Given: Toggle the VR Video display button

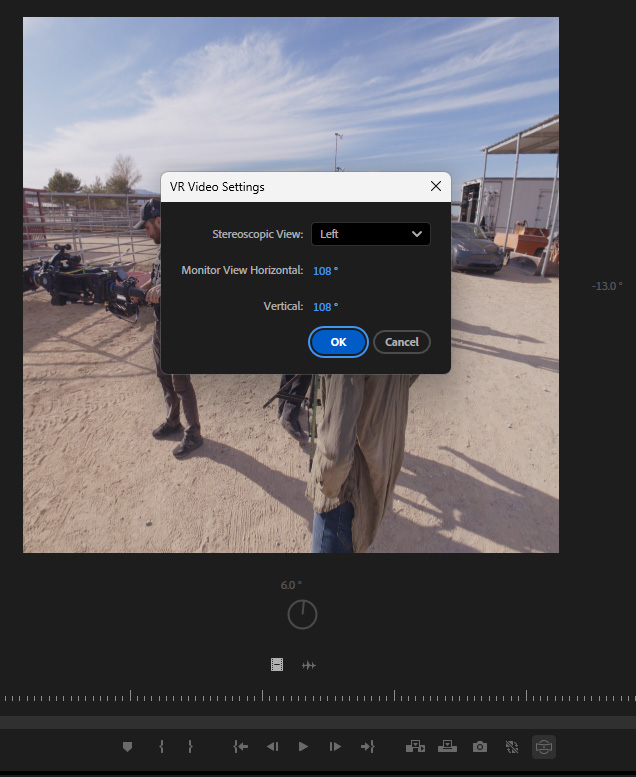Looking at the screenshot, I should coord(544,747).
